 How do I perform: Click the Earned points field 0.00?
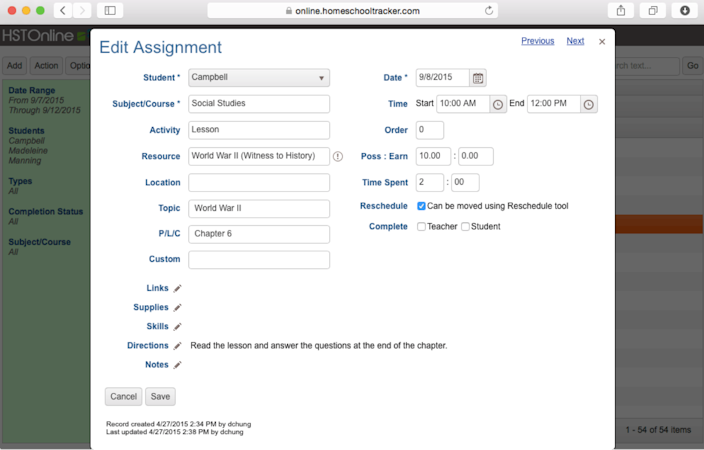point(476,156)
